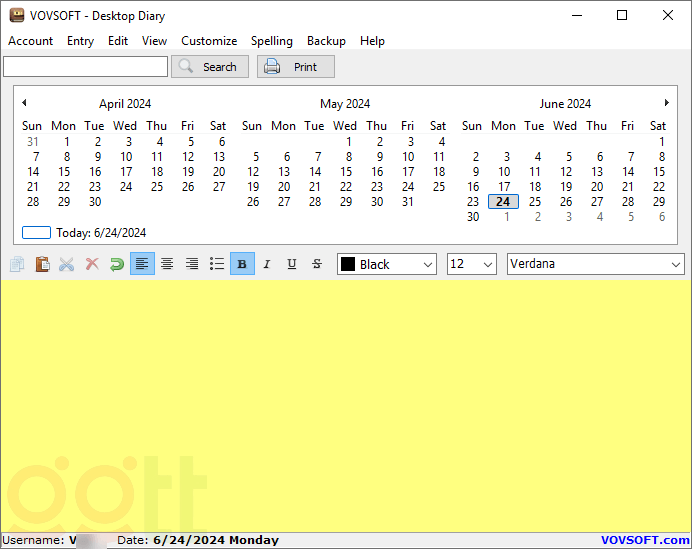Click the search text input field
Image resolution: width=692 pixels, height=549 pixels.
click(86, 67)
